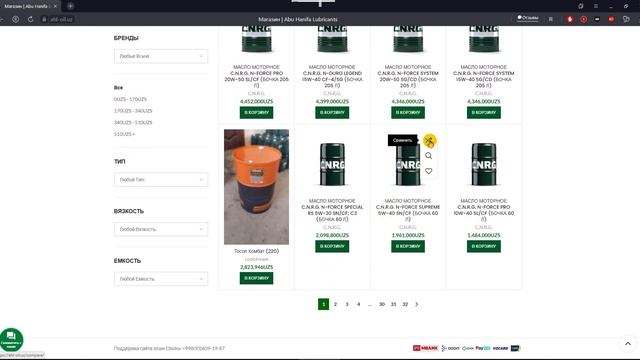Click the next page arrow in pagination
Image resolution: width=640 pixels, height=360 pixels.
[x=417, y=304]
